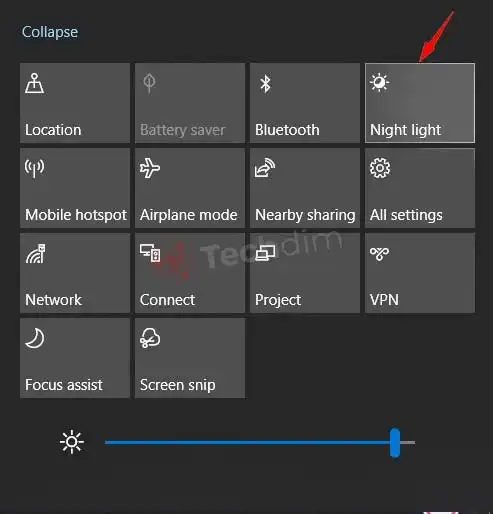Set brightness to maximum on slider track end
The image size is (493, 514).
pyautogui.click(x=413, y=443)
